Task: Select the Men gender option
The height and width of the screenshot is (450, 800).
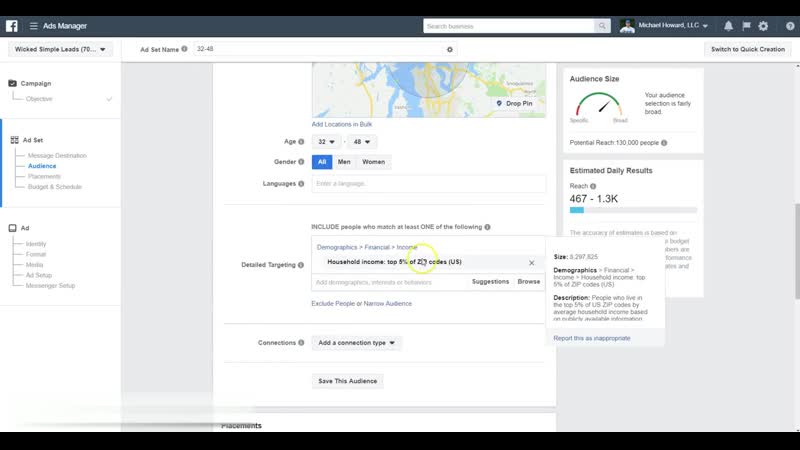Action: click(x=344, y=162)
